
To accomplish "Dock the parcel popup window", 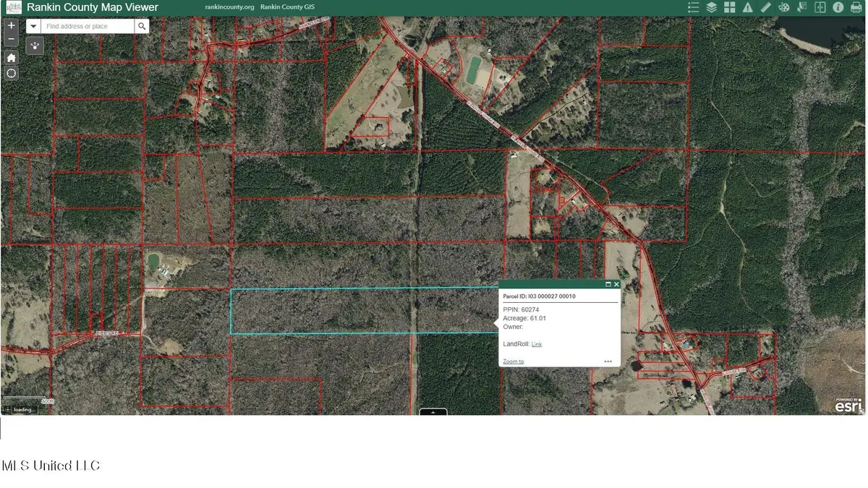I will 608,284.
